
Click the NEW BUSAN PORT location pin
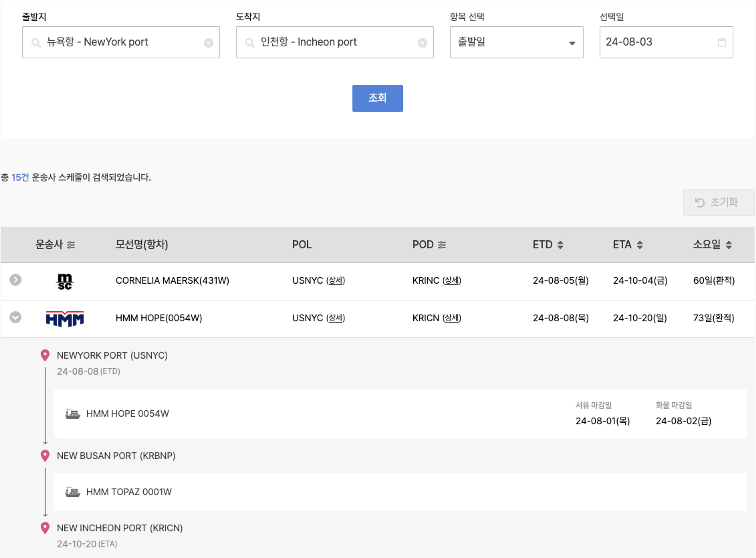tap(45, 456)
